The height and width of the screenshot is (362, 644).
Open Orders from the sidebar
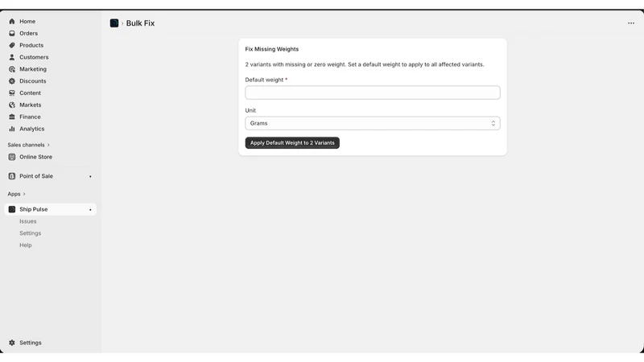coord(28,33)
